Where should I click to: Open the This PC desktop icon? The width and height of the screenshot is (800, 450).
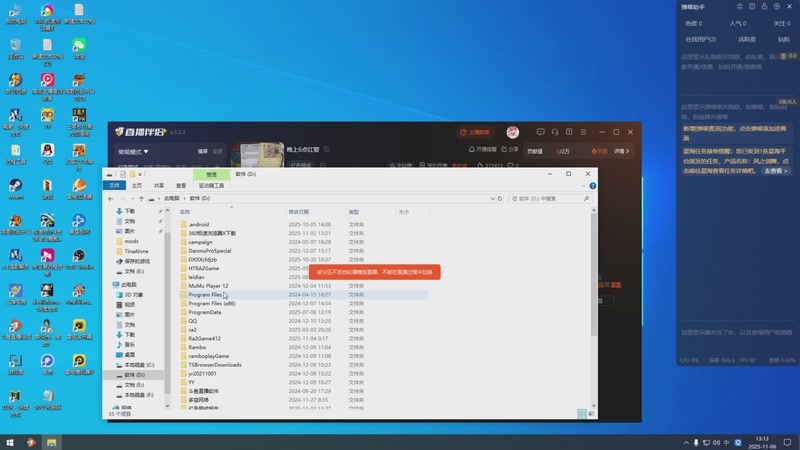tap(15, 14)
